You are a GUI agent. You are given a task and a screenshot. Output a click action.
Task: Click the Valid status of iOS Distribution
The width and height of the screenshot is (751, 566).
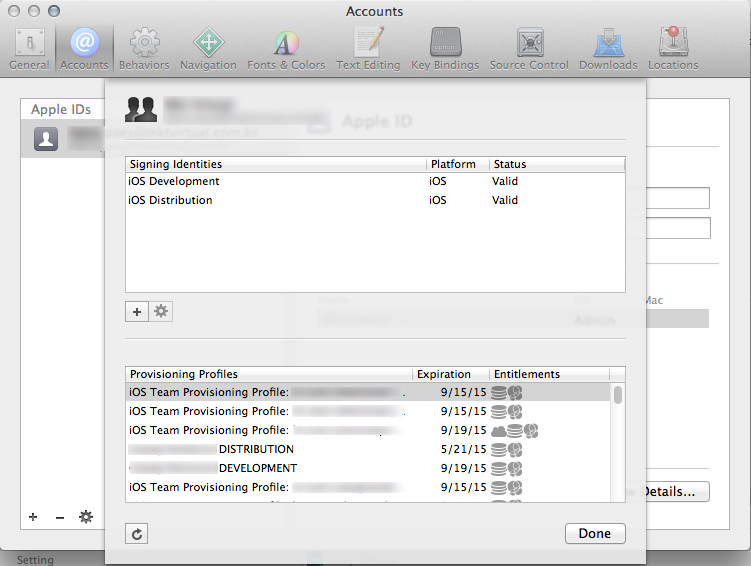[505, 200]
